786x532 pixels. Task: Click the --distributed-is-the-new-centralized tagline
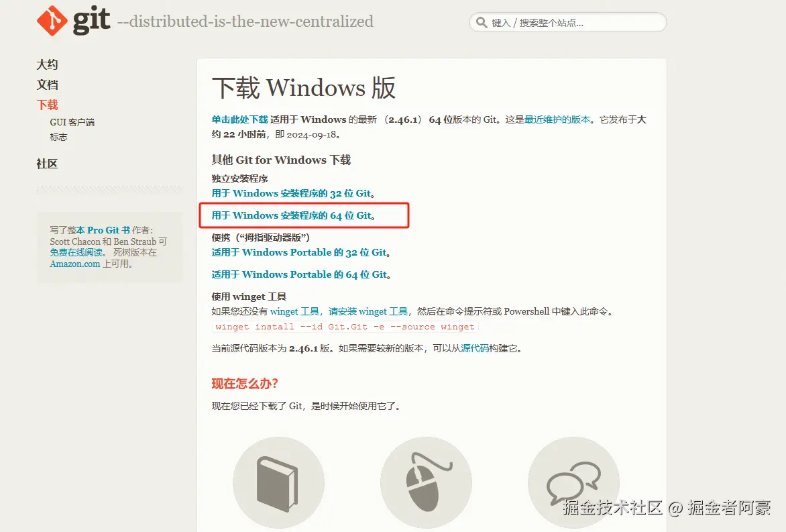tap(245, 21)
